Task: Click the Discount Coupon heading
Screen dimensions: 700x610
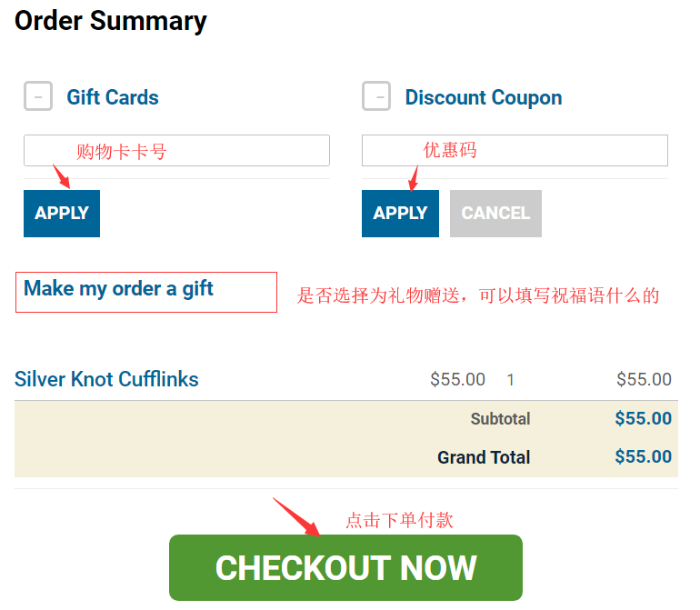Action: [x=483, y=97]
